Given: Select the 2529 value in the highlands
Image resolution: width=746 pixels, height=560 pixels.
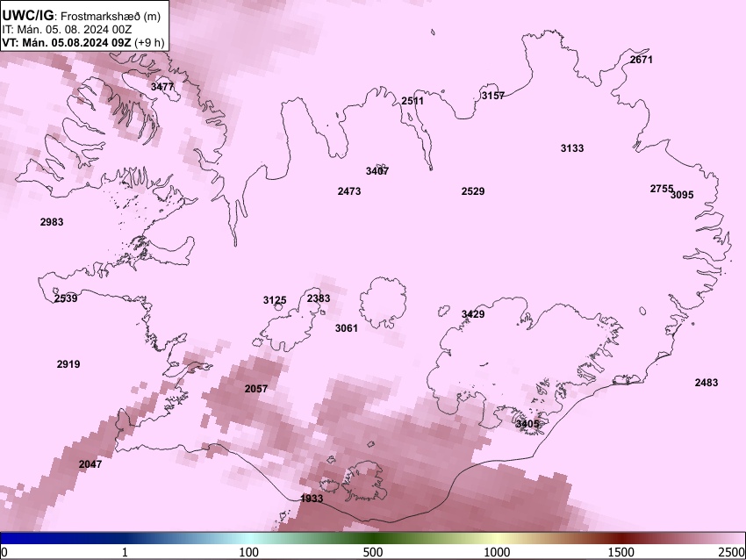Looking at the screenshot, I should 473,191.
